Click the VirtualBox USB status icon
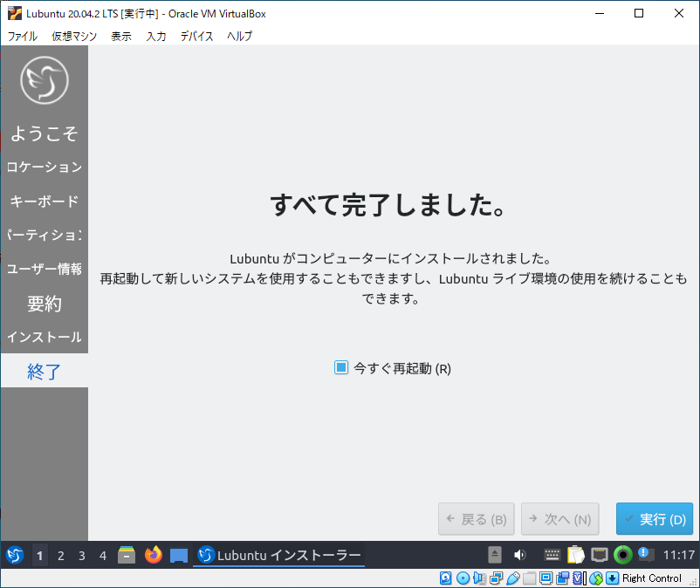The width and height of the screenshot is (700, 588). [513, 578]
